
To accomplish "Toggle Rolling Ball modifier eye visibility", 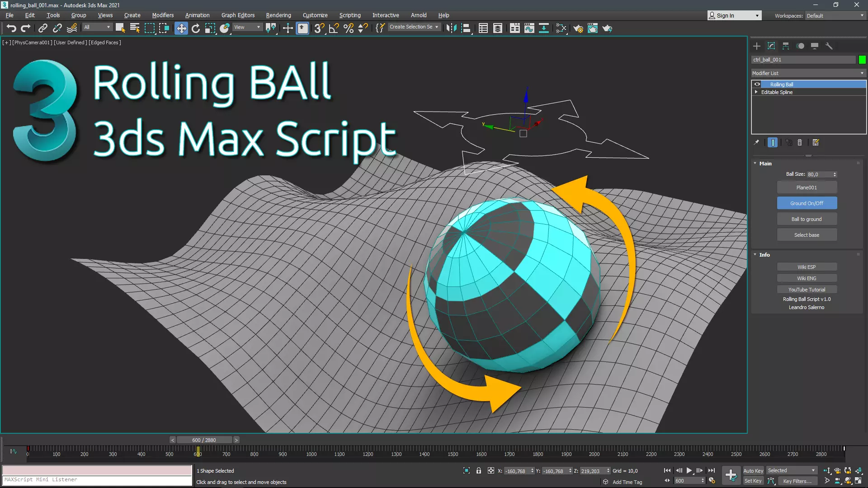I will click(757, 84).
